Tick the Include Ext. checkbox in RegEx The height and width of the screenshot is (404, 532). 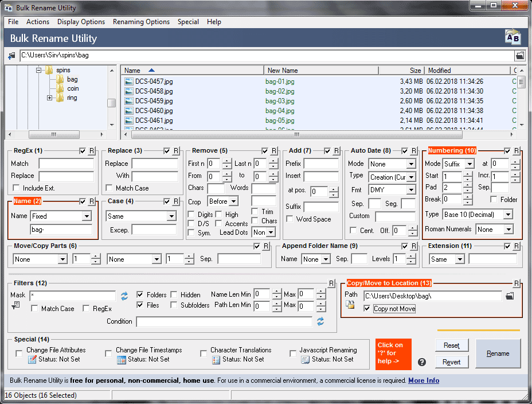click(x=16, y=188)
